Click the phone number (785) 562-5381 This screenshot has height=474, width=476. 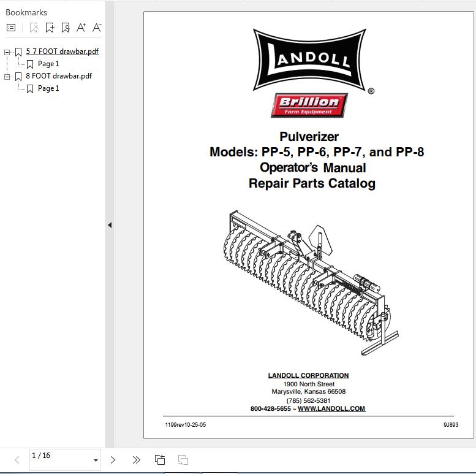[x=308, y=401]
